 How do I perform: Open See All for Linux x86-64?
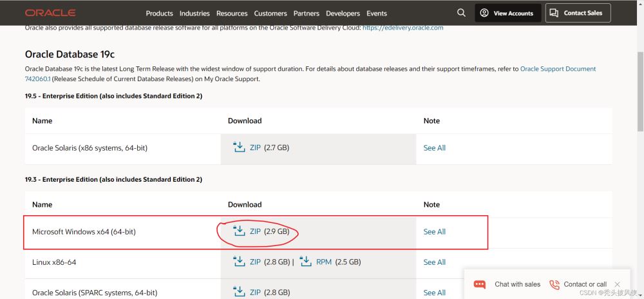coord(434,262)
